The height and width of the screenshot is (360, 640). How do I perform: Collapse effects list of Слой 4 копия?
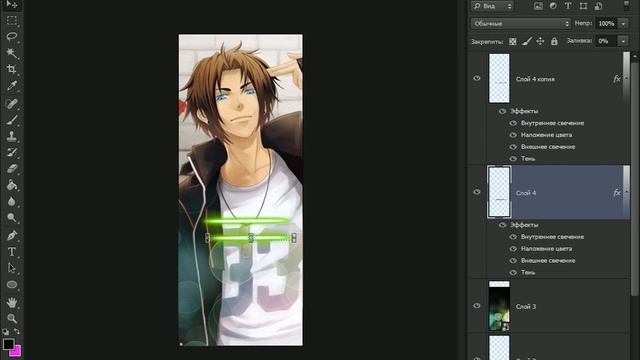click(x=627, y=79)
